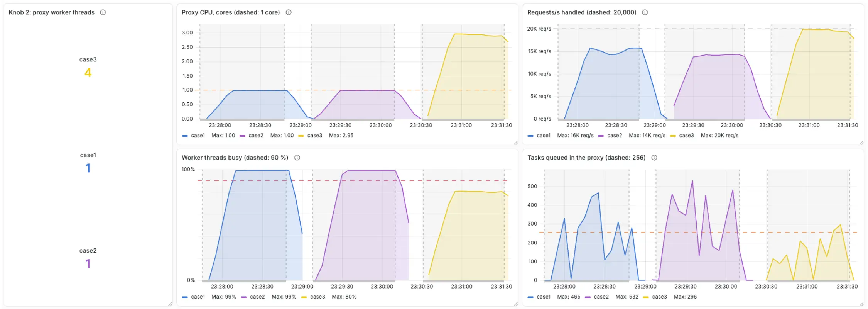This screenshot has height=309, width=868.
Task: Click the 3.00 y-axis label in Proxy CPU
Action: tap(187, 33)
